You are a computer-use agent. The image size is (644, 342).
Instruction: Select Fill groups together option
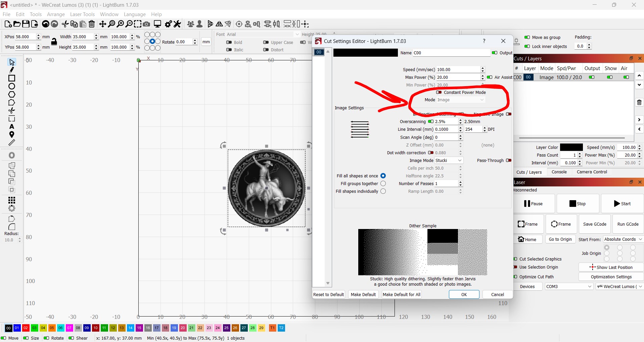383,184
